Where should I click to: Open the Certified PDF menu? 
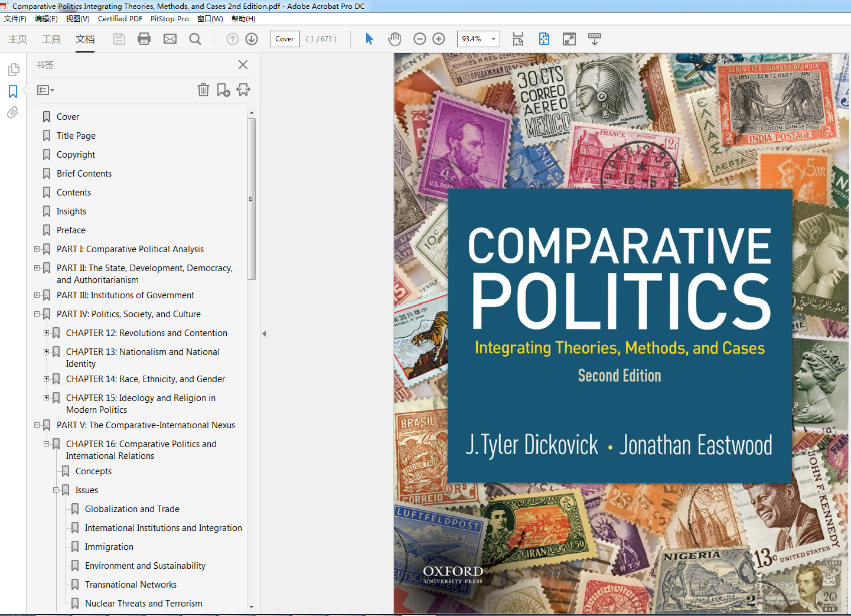(x=120, y=19)
